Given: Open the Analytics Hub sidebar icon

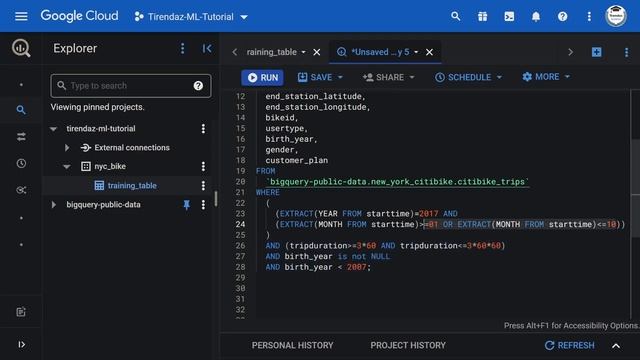Looking at the screenshot, I should [x=21, y=190].
